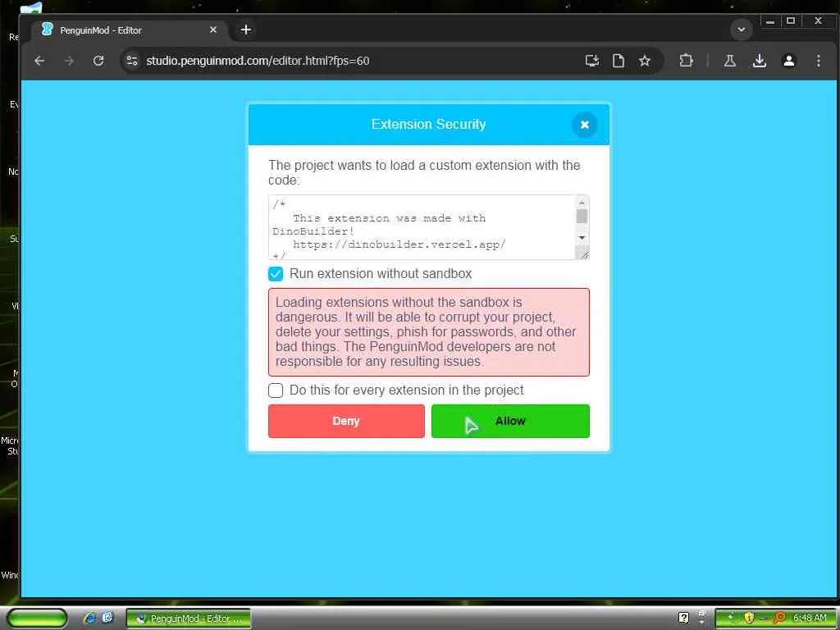Click the code box scrollbar thumb
Viewport: 840px width, 630px height.
click(582, 216)
